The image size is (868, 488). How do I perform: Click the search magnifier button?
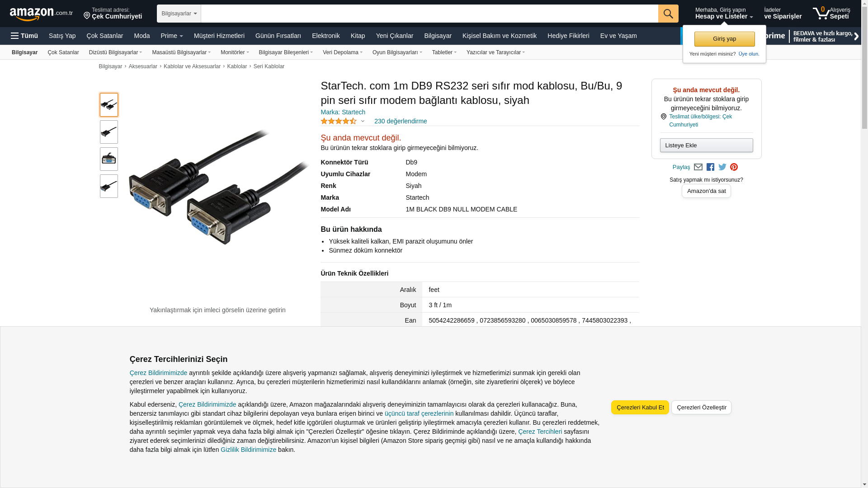(668, 14)
